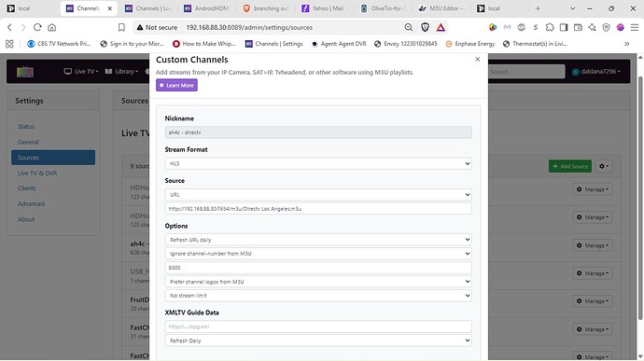Close the Custom Channels dialog
The image size is (644, 361).
coord(477,59)
